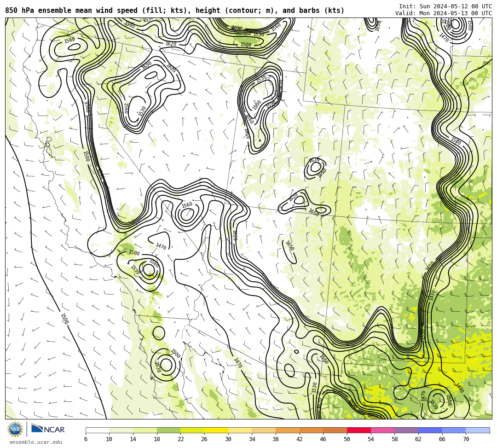
Task: Click the colorbar tick label 50
Action: (347, 439)
